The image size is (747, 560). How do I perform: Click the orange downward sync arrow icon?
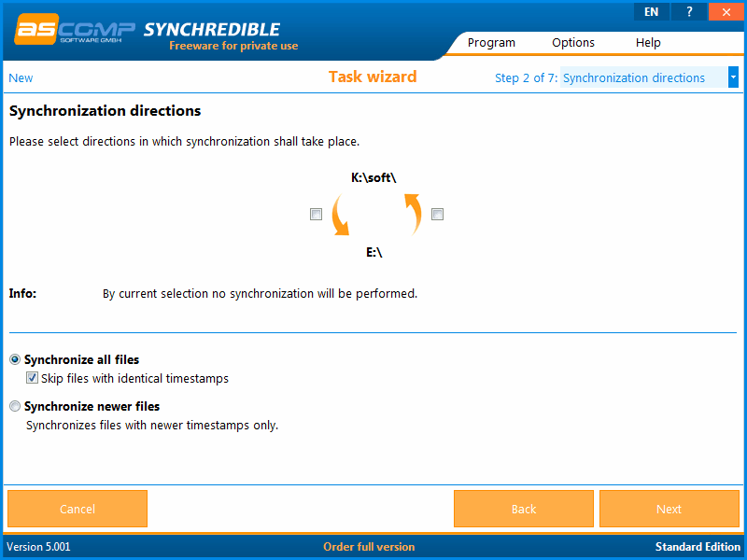coord(340,215)
